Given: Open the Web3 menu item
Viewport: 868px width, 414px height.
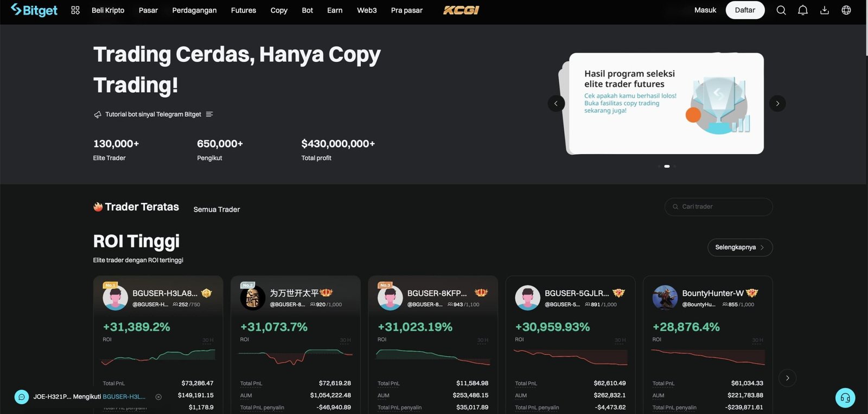Looking at the screenshot, I should [367, 10].
